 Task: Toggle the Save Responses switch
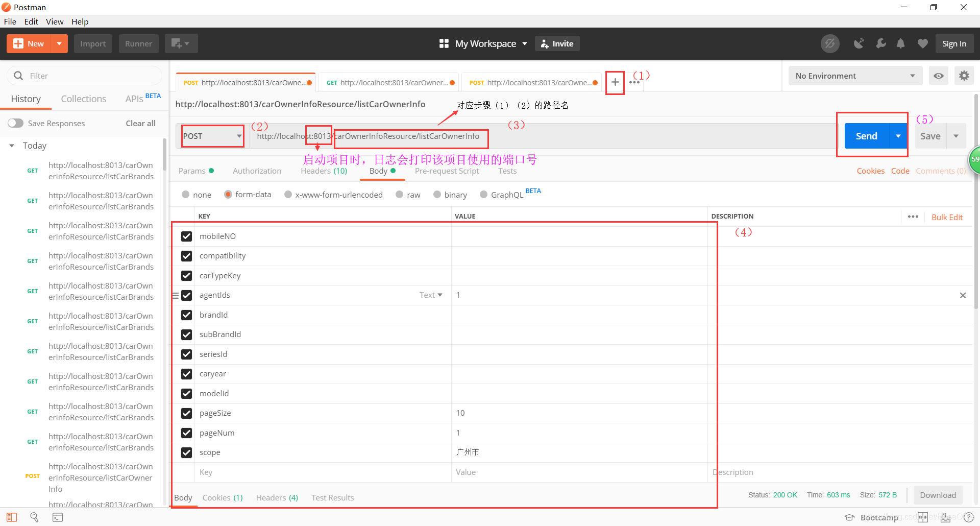pos(16,123)
